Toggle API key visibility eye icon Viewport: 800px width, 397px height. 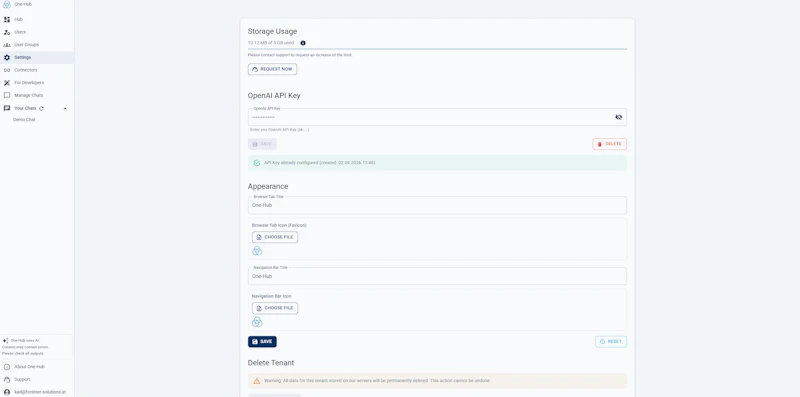click(619, 117)
